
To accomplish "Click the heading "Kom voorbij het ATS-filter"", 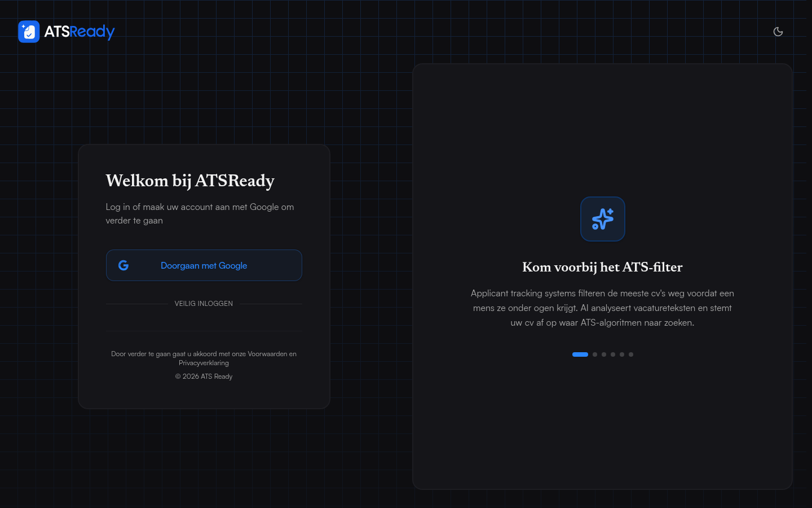I will [602, 267].
